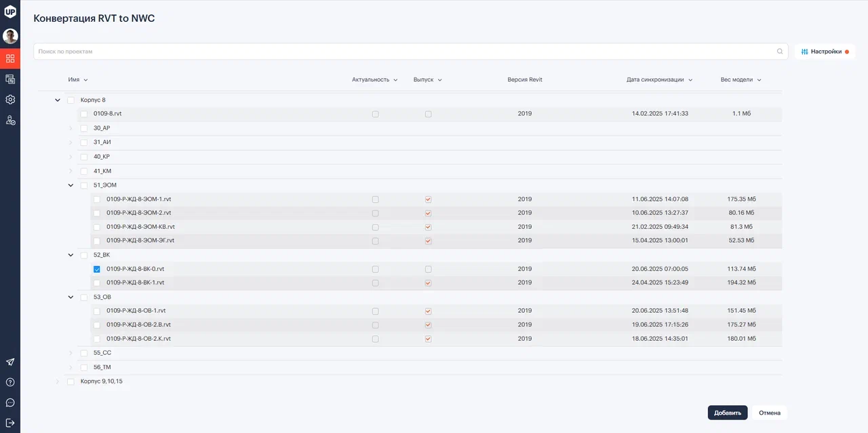
Task: Open the Актуальность column filter
Action: coord(374,79)
